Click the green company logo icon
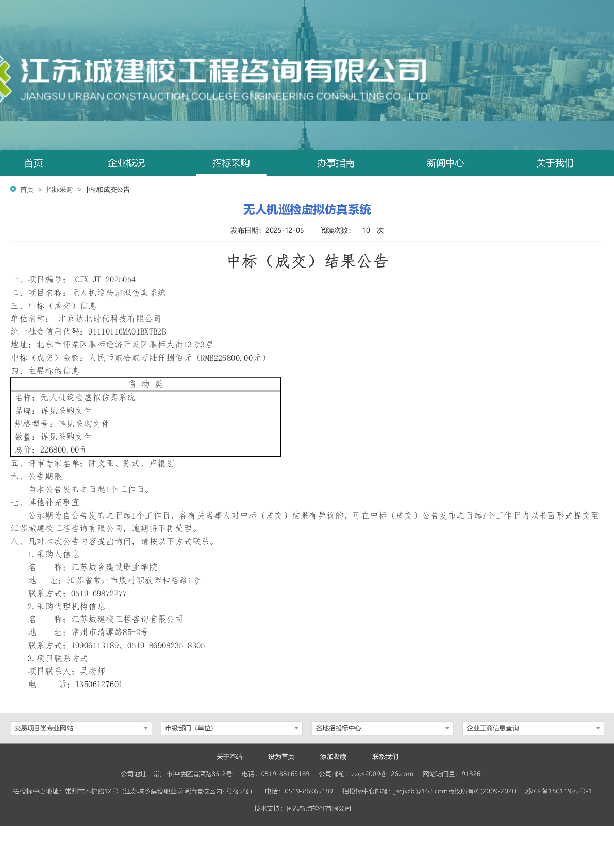 point(5,77)
